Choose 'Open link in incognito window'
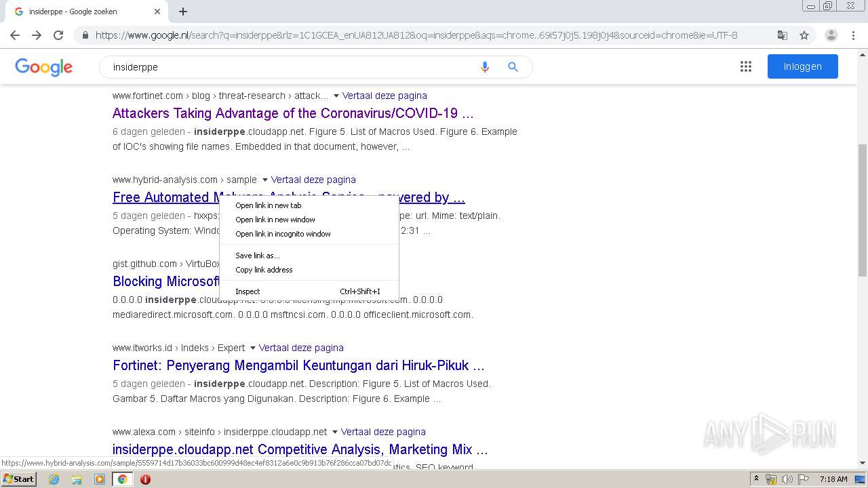The image size is (868, 488). (x=309, y=234)
